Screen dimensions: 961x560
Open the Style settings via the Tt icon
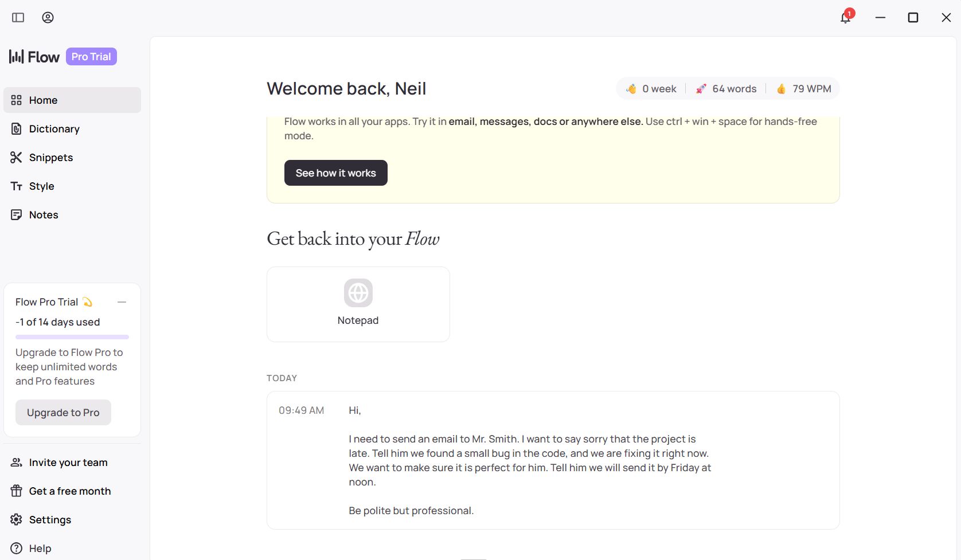17,186
